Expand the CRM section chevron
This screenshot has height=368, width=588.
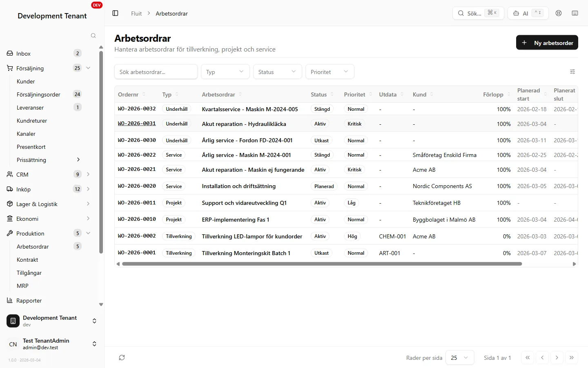(88, 174)
